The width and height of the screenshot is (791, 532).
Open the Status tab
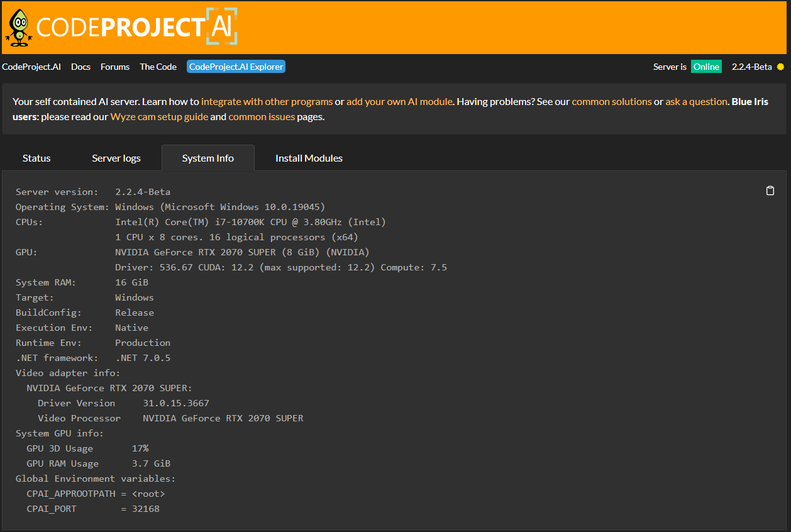pos(36,158)
